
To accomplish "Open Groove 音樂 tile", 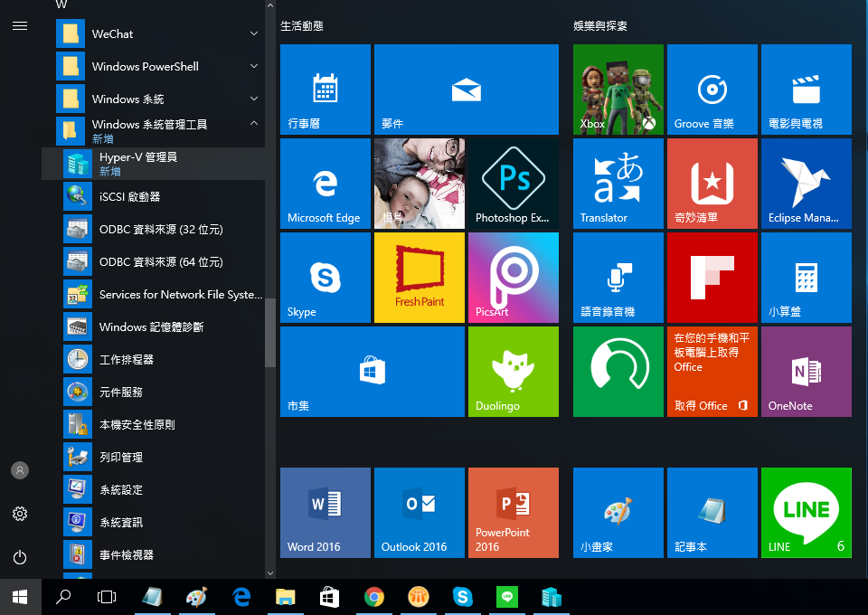I will [x=712, y=90].
